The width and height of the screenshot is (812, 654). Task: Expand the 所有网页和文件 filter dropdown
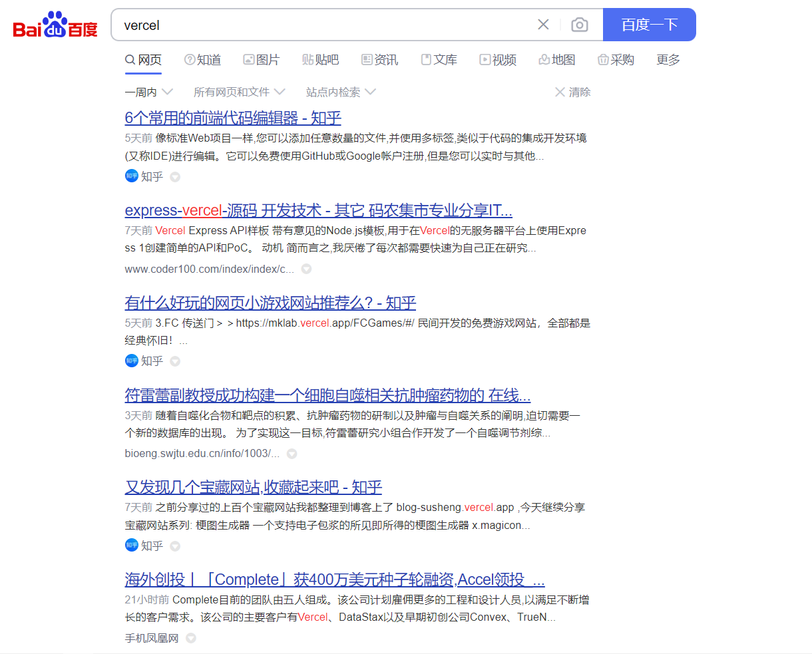[x=280, y=92]
